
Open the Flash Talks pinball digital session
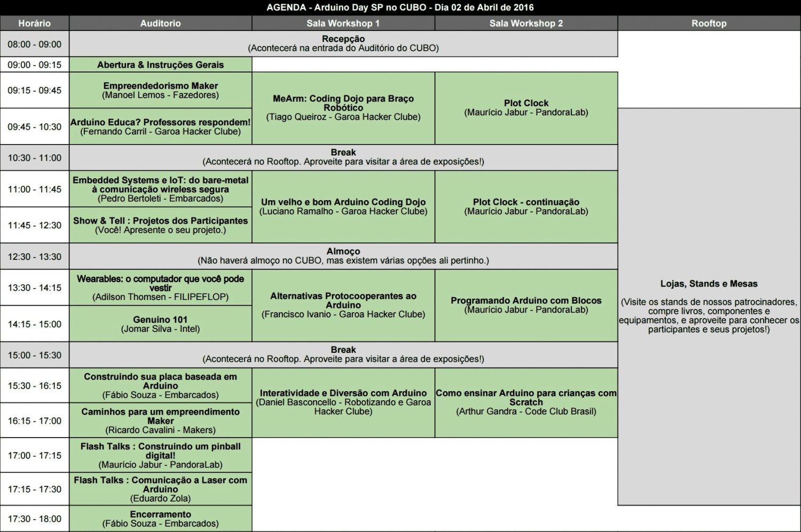point(160,455)
